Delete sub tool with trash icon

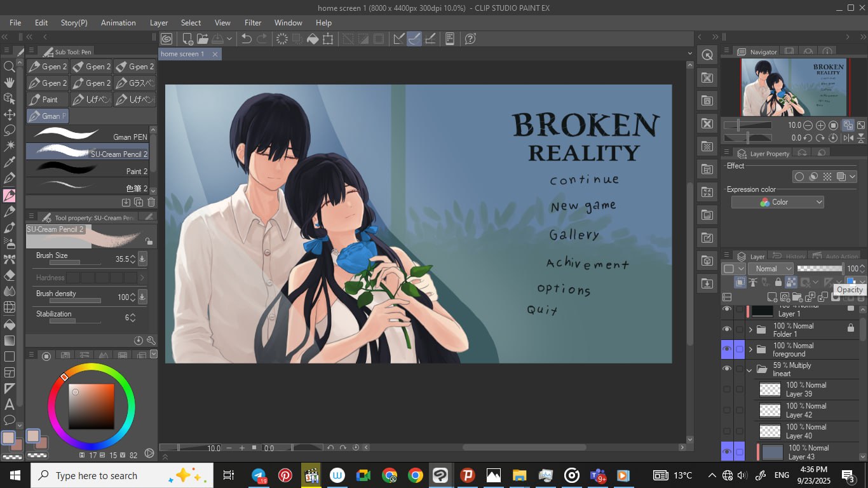pyautogui.click(x=151, y=202)
